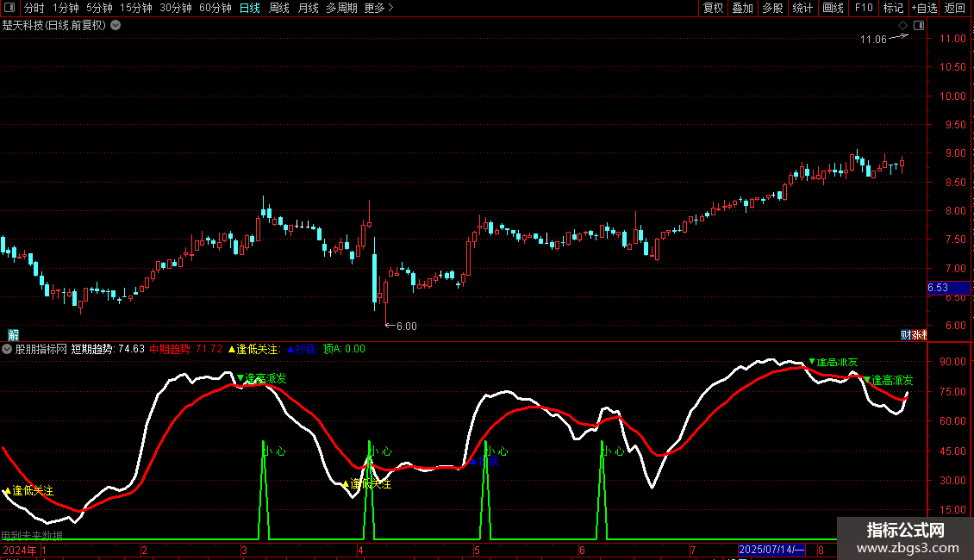The image size is (974, 560).
Task: Switch to 月线 monthly chart
Action: pyautogui.click(x=308, y=8)
